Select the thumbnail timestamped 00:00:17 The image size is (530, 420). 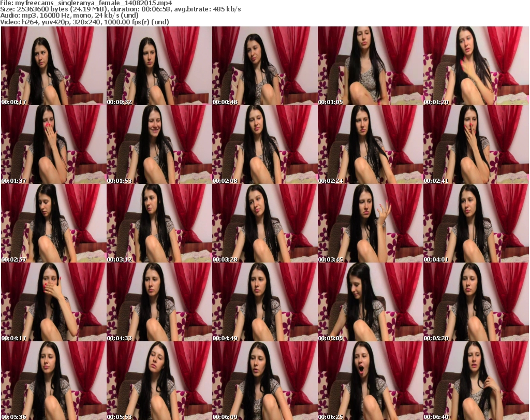(53, 66)
